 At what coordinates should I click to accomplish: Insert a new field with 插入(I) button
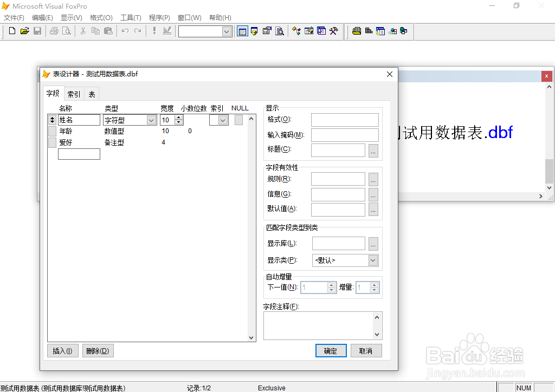point(62,350)
